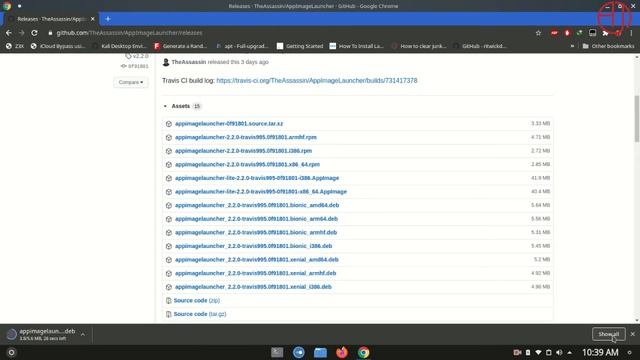Download the armhf.rpm package

(246, 137)
